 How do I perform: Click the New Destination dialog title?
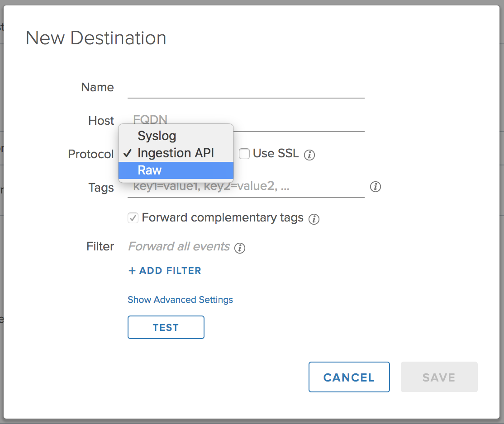click(x=96, y=38)
